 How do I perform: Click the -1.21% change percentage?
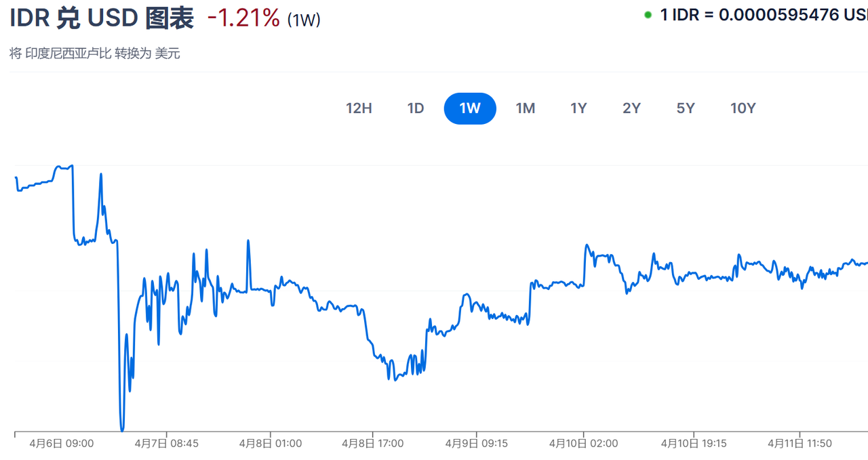tap(243, 18)
